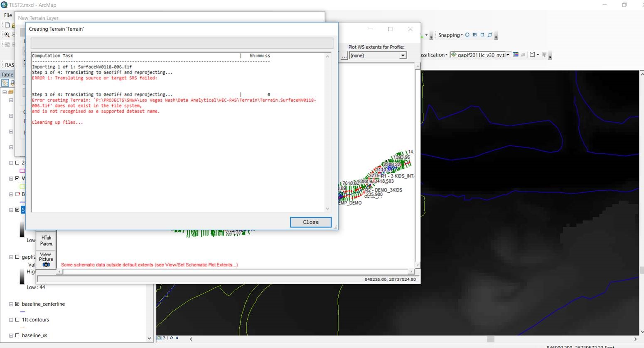This screenshot has height=348, width=644.
Task: Enable point snapping circle icon
Action: (x=467, y=35)
